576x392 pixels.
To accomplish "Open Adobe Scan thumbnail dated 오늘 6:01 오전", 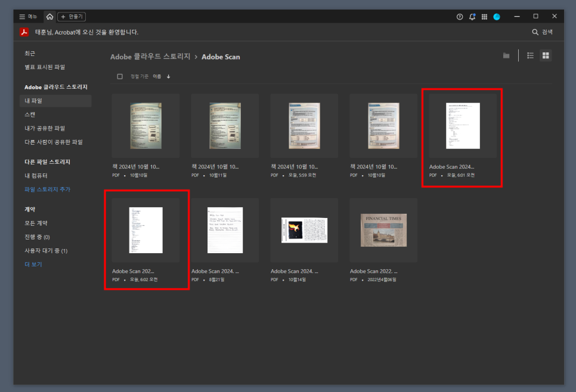I will click(x=463, y=126).
